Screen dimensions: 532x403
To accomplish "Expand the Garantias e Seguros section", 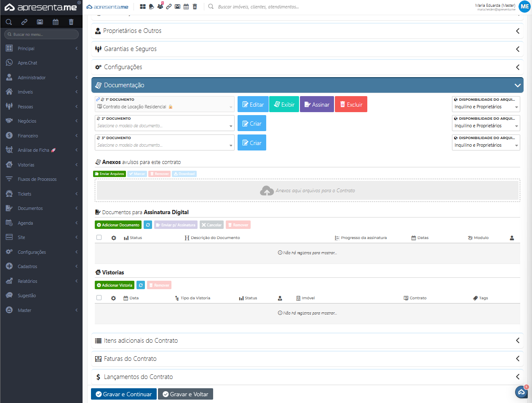I will pyautogui.click(x=307, y=49).
